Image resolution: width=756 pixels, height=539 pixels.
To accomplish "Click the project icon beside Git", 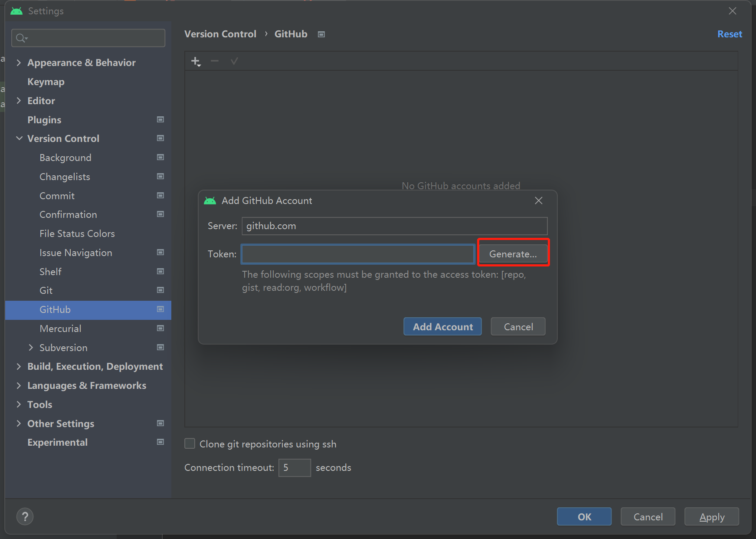I will click(160, 290).
